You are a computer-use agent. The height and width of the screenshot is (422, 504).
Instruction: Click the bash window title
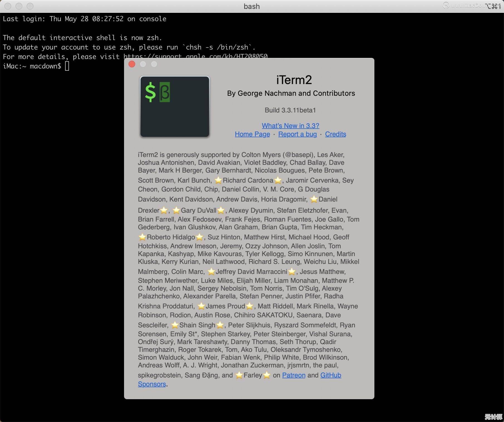click(252, 6)
